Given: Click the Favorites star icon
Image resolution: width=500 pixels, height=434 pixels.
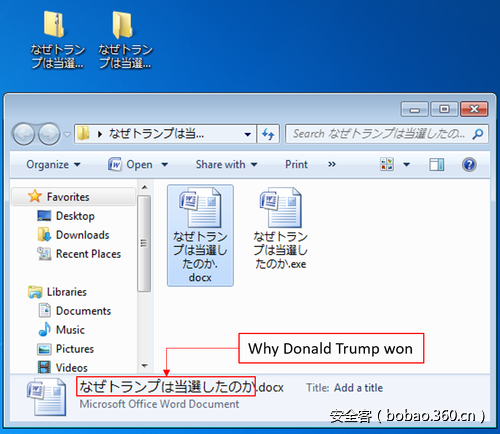Looking at the screenshot, I should pos(35,196).
